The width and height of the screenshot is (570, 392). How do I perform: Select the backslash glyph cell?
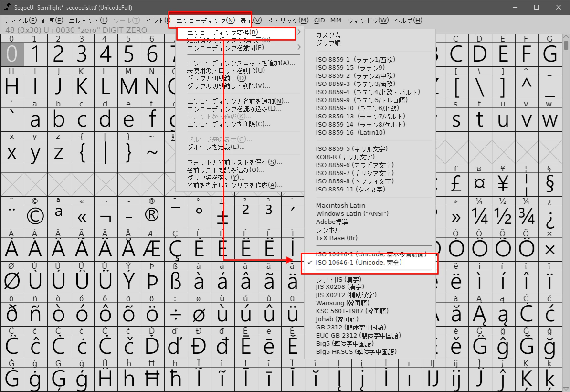[x=479, y=87]
